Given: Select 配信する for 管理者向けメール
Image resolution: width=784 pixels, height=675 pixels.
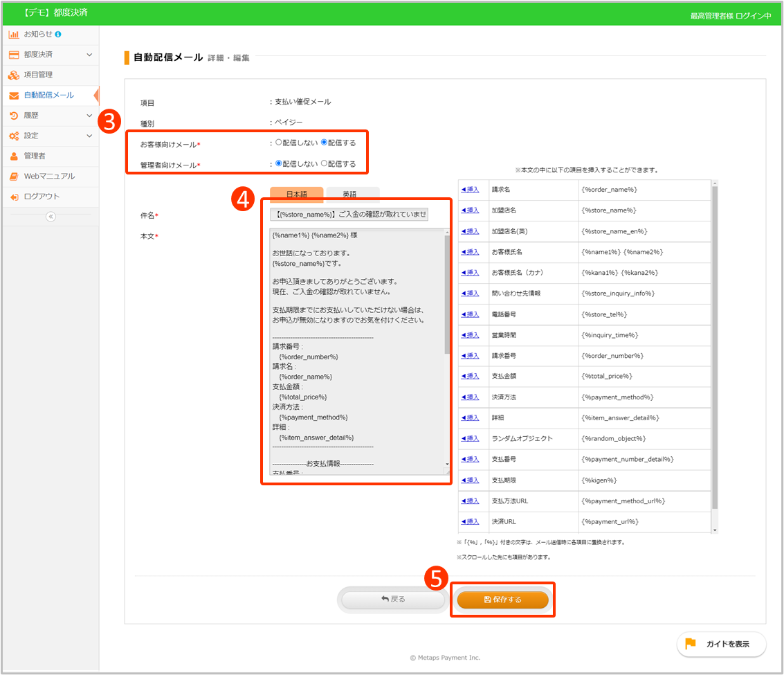Looking at the screenshot, I should [325, 164].
